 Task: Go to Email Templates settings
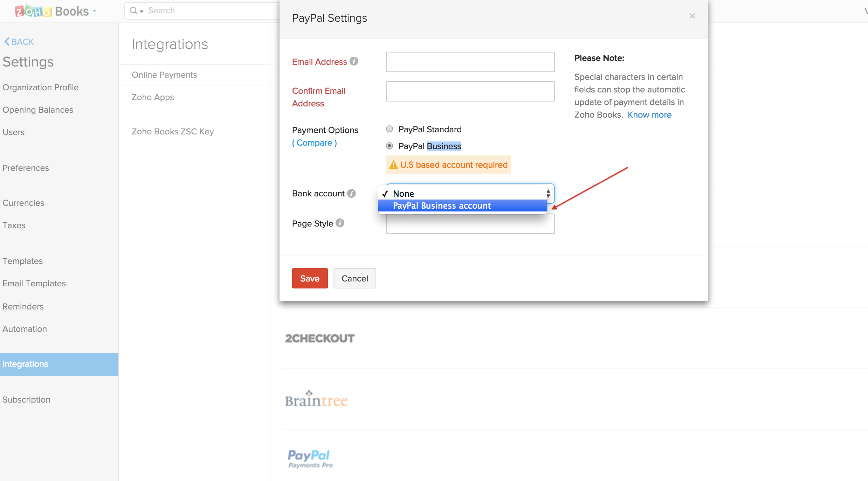(34, 284)
